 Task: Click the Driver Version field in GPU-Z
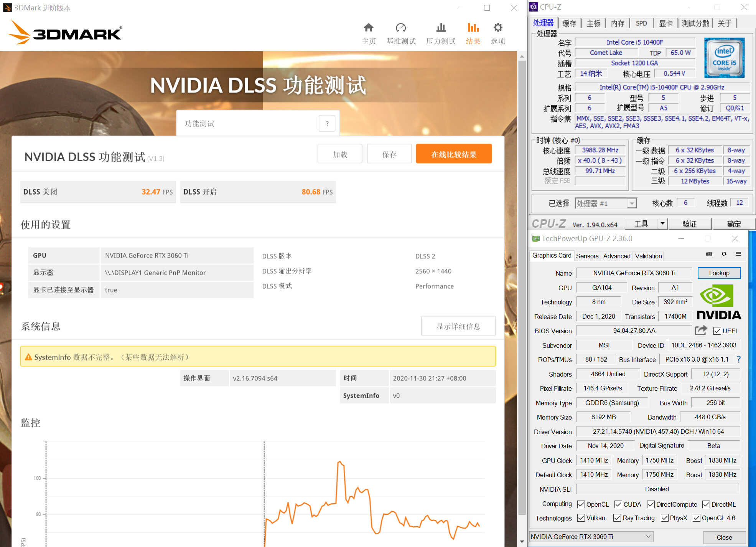pyautogui.click(x=658, y=431)
